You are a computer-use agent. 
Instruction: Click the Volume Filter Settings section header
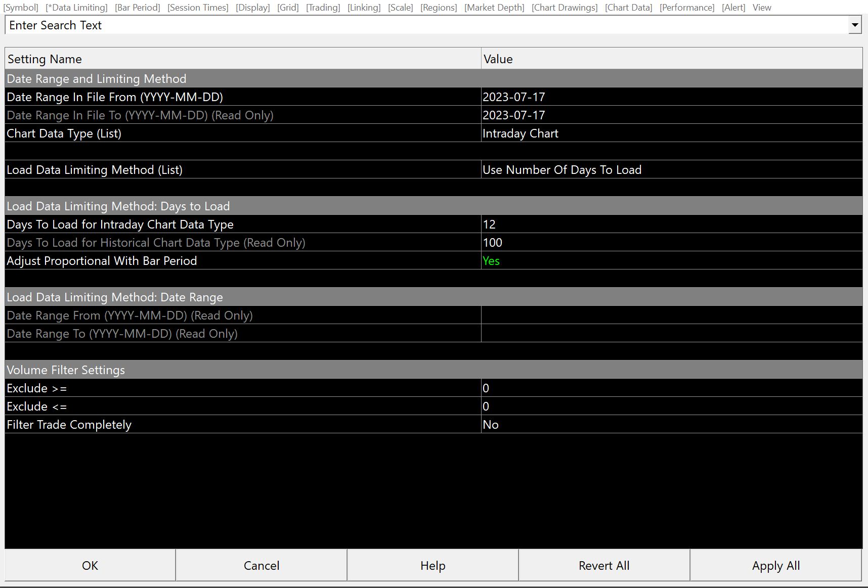coord(433,370)
